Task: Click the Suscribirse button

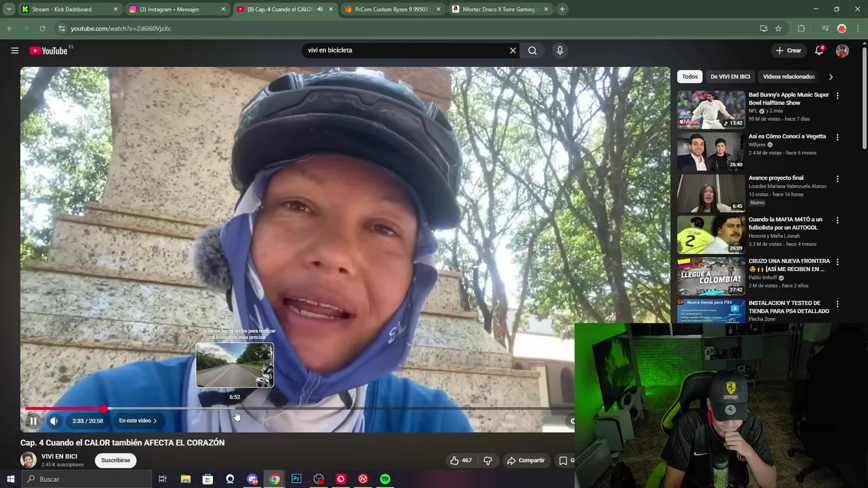Action: tap(115, 460)
